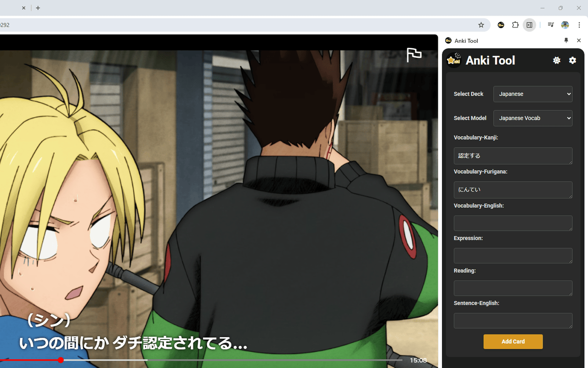588x368 pixels.
Task: Open the Chrome three-dot menu
Action: click(579, 25)
